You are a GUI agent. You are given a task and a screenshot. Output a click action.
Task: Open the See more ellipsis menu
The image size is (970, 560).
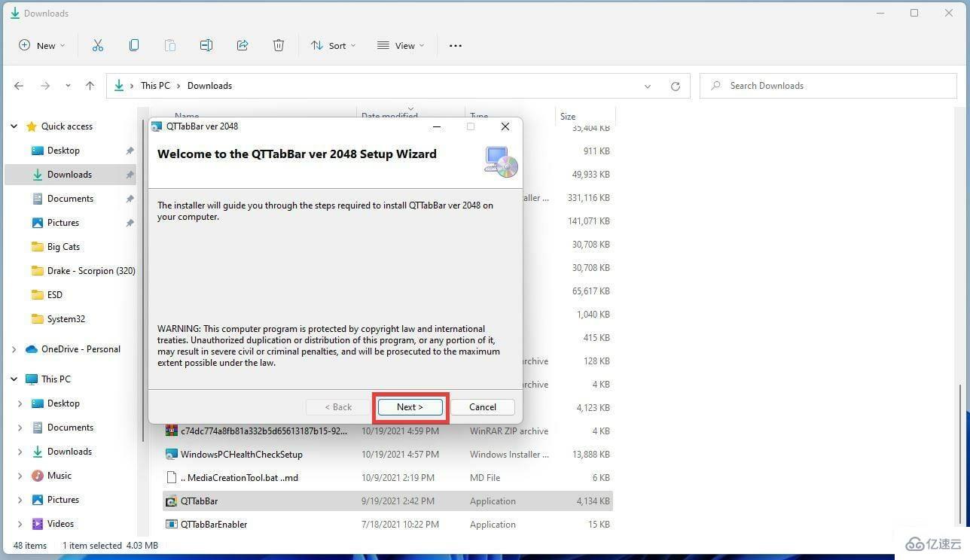(x=456, y=45)
